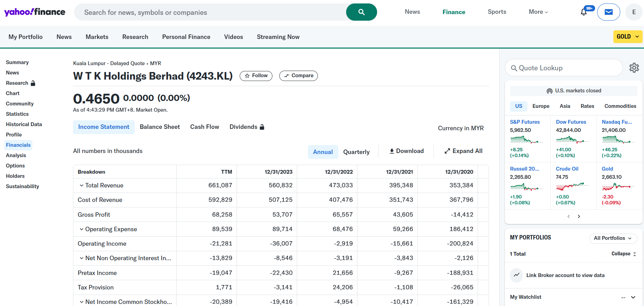This screenshot has width=644, height=306.
Task: Click the green search magnifier button
Action: [x=361, y=12]
